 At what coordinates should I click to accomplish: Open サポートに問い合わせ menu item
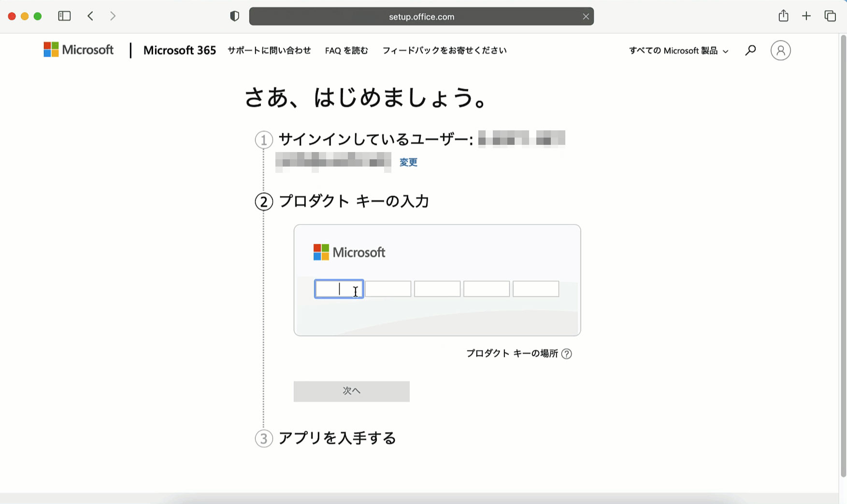[269, 50]
